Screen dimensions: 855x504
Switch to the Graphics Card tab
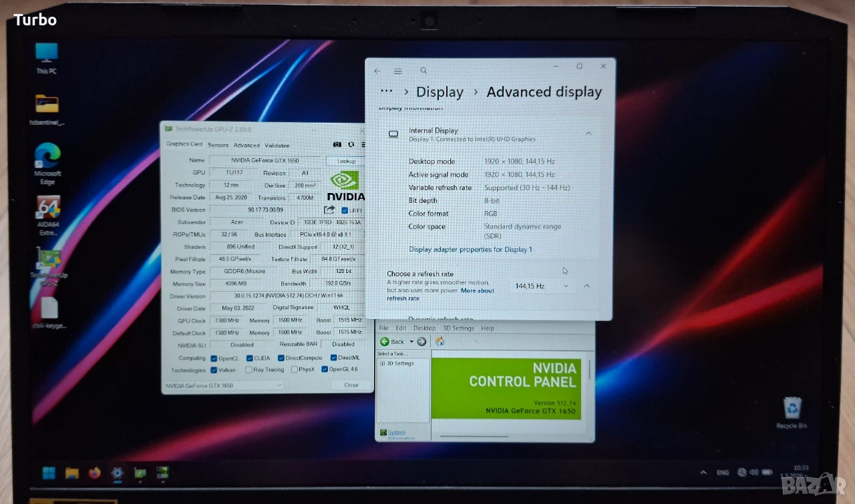pyautogui.click(x=184, y=144)
